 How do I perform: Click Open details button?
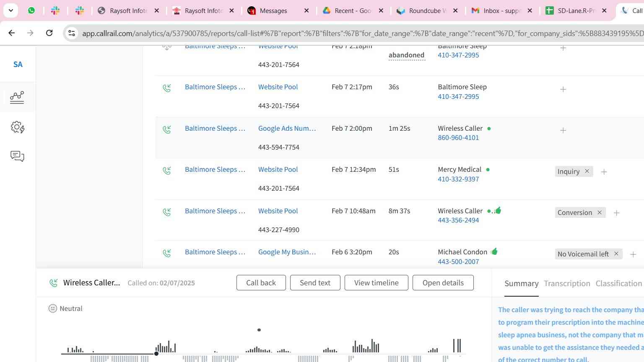[x=443, y=283]
